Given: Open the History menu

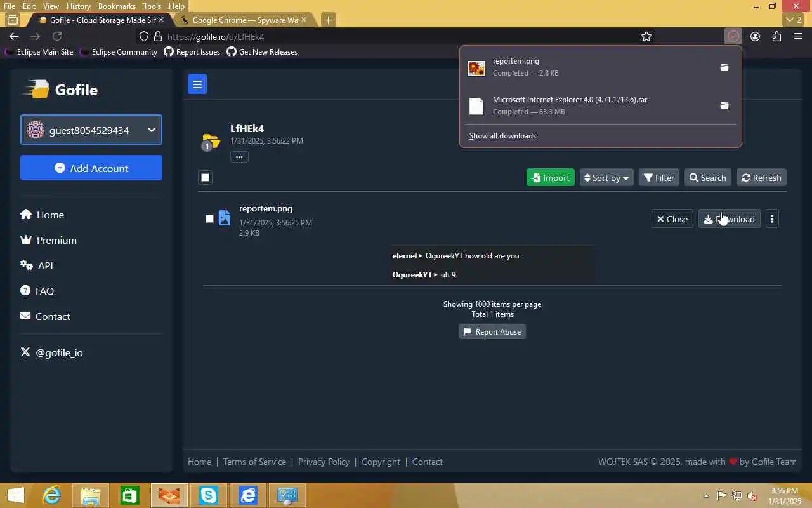Looking at the screenshot, I should 79,6.
